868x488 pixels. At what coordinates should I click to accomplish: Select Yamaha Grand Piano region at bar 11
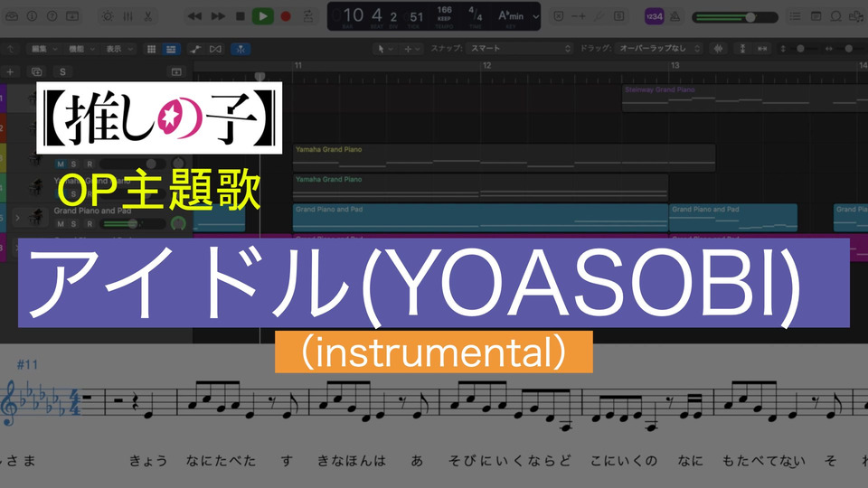(504, 157)
